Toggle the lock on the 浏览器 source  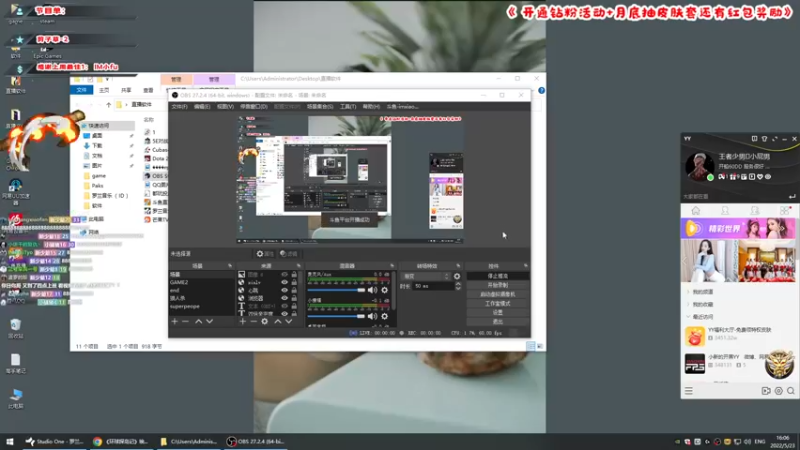294,298
